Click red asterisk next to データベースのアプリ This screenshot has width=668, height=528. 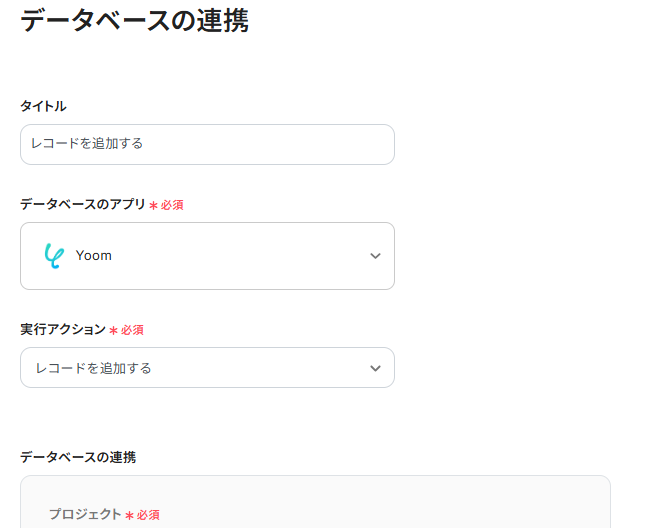tap(153, 205)
